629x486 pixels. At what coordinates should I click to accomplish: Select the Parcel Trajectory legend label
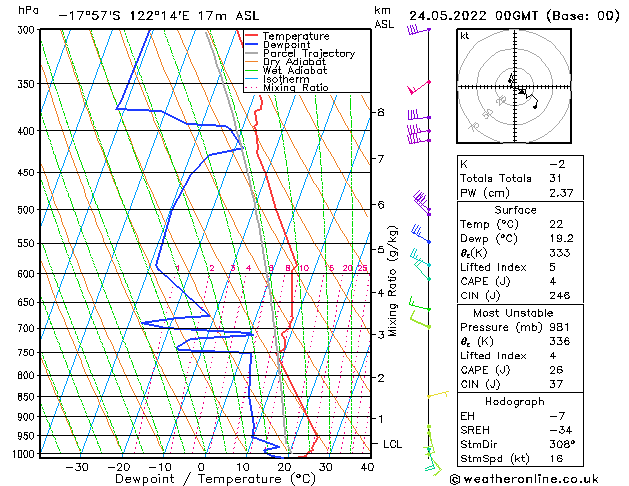(x=309, y=53)
